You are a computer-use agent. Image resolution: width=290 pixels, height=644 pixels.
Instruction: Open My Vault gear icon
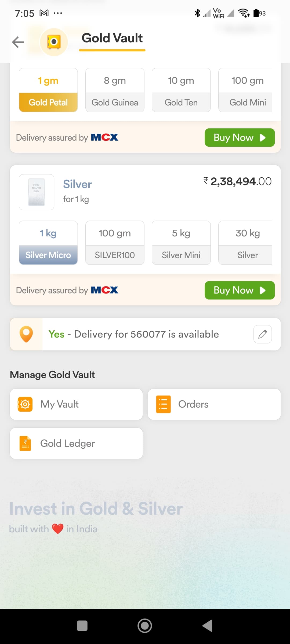pos(25,404)
